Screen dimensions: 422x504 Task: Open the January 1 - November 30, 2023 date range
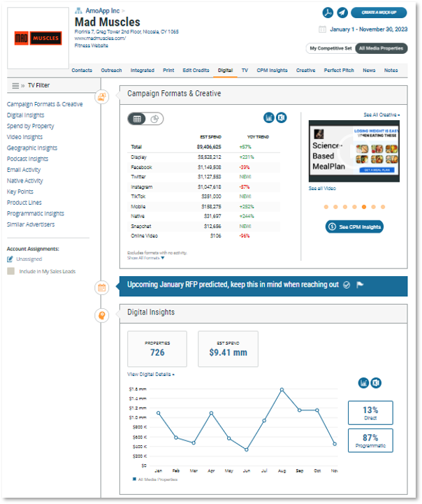[x=369, y=29]
